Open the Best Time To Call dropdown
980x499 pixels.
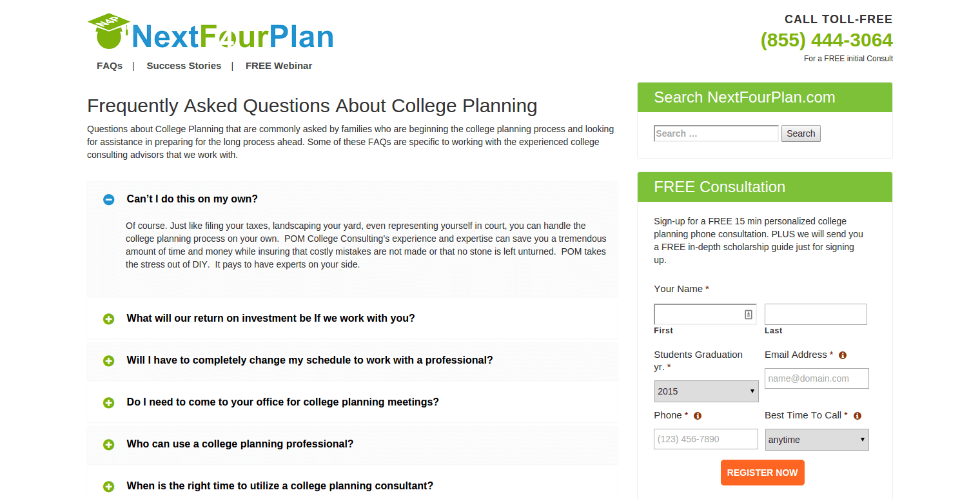[x=817, y=439]
